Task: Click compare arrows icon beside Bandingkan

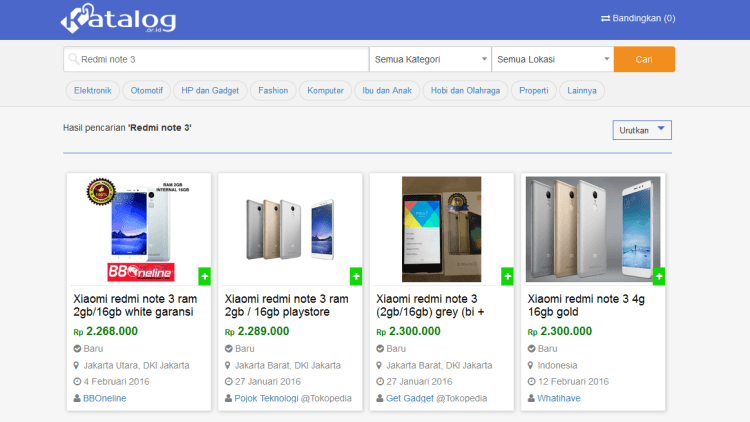Action: coord(606,18)
